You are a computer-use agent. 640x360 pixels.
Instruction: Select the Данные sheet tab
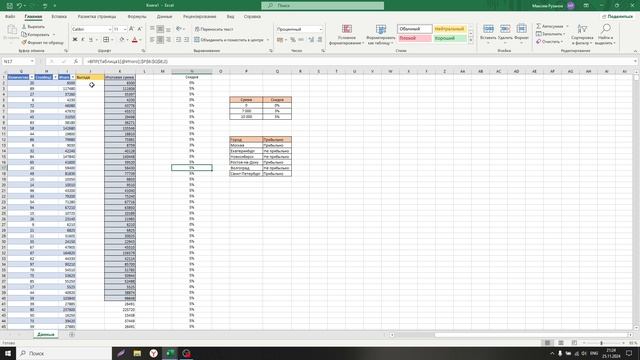[x=46, y=334]
